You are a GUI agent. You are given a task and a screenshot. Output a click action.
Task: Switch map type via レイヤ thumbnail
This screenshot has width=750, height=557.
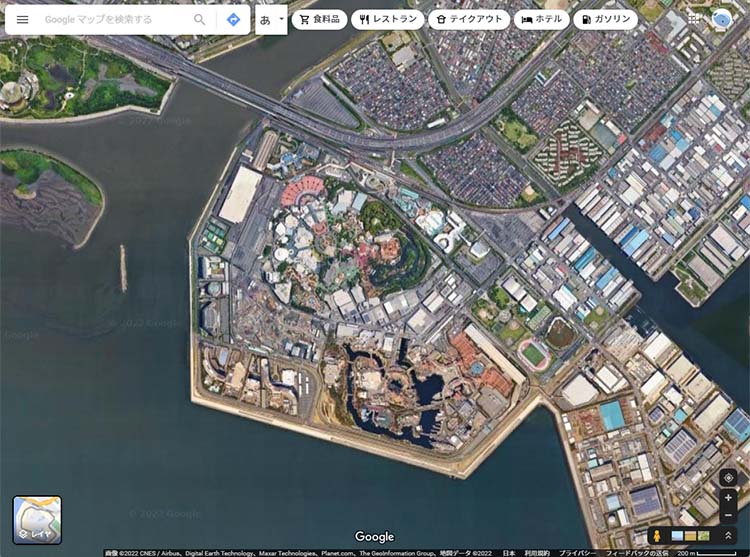click(x=37, y=520)
